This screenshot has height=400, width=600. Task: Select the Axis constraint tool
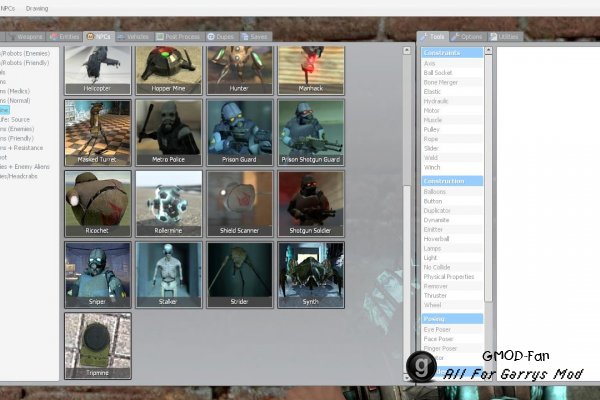pyautogui.click(x=452, y=63)
